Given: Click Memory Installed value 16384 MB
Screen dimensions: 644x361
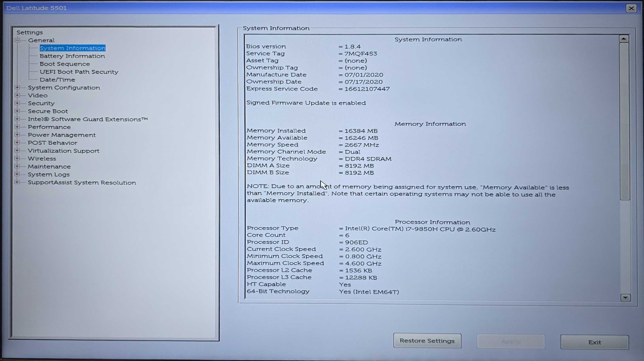Looking at the screenshot, I should pyautogui.click(x=361, y=131).
